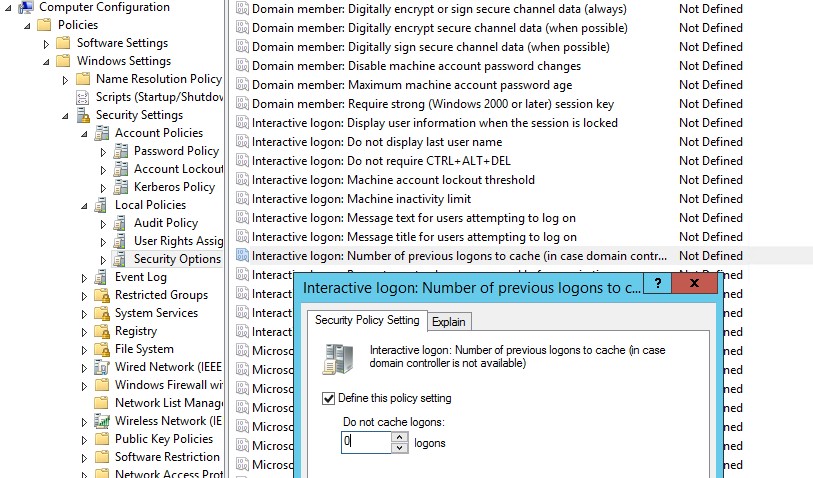The image size is (813, 478).
Task: Increase cached logons with up arrow
Action: click(401, 436)
